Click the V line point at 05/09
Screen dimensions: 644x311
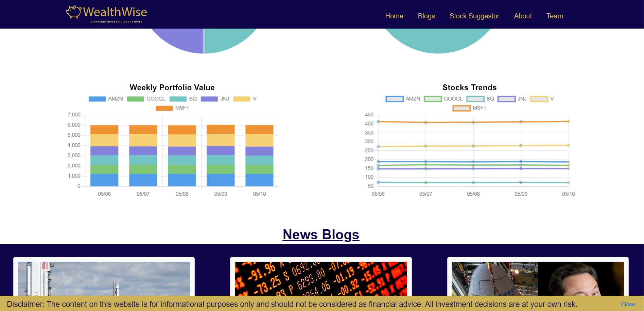[x=521, y=146]
